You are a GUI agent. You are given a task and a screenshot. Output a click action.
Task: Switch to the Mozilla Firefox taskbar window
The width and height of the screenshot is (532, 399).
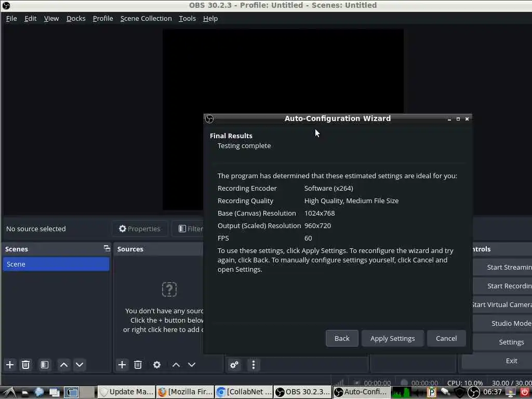[x=185, y=392]
